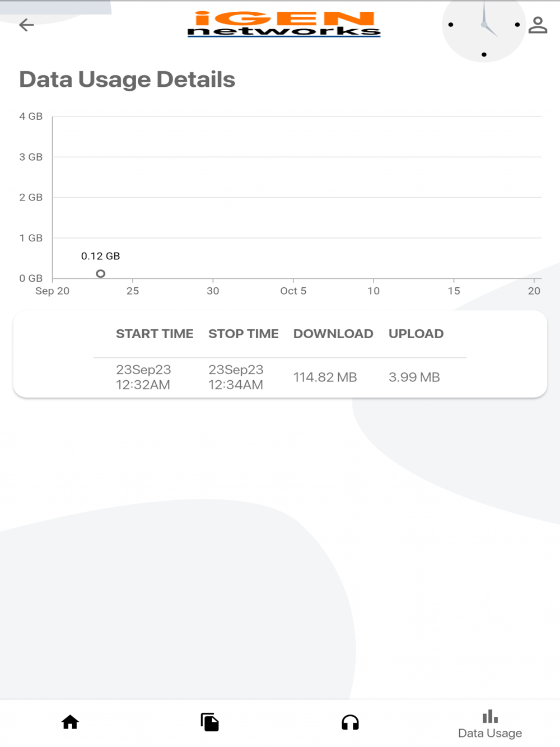Screen dimensions: 560x747
Task: Click the UPLOAD column header
Action: (416, 334)
